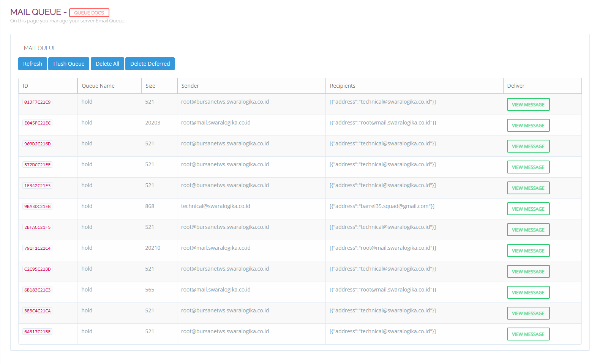View message for ID BE3C4C21CA
597x364 pixels.
point(528,313)
